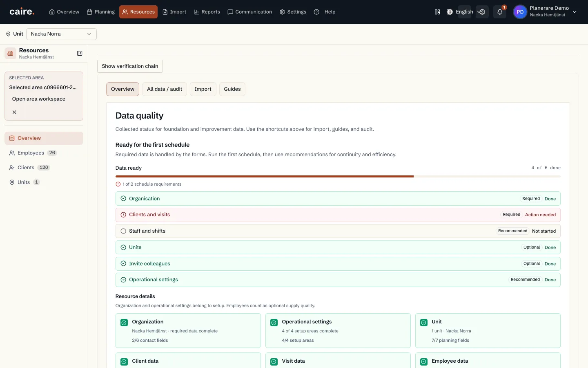
Task: Open Employees in the sidebar
Action: pyautogui.click(x=44, y=153)
